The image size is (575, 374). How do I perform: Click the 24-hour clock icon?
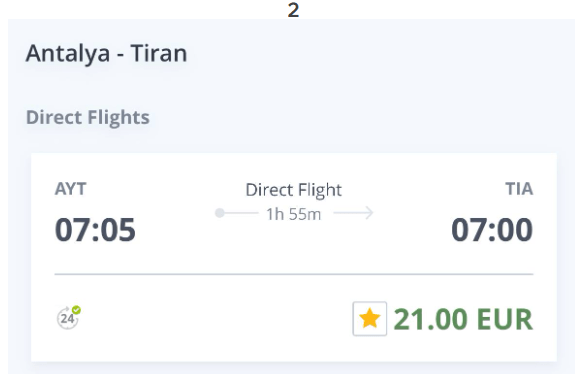click(x=68, y=318)
